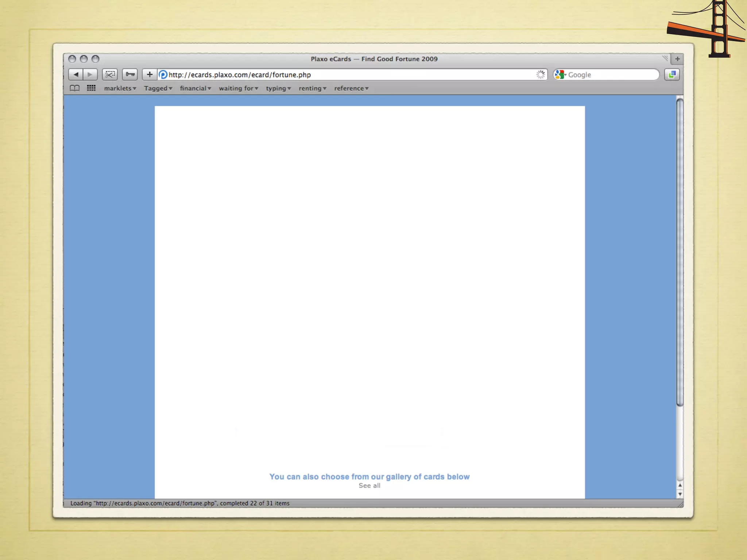The height and width of the screenshot is (560, 747).
Task: Open the waiting for bookmarks dropdown
Action: click(x=239, y=88)
